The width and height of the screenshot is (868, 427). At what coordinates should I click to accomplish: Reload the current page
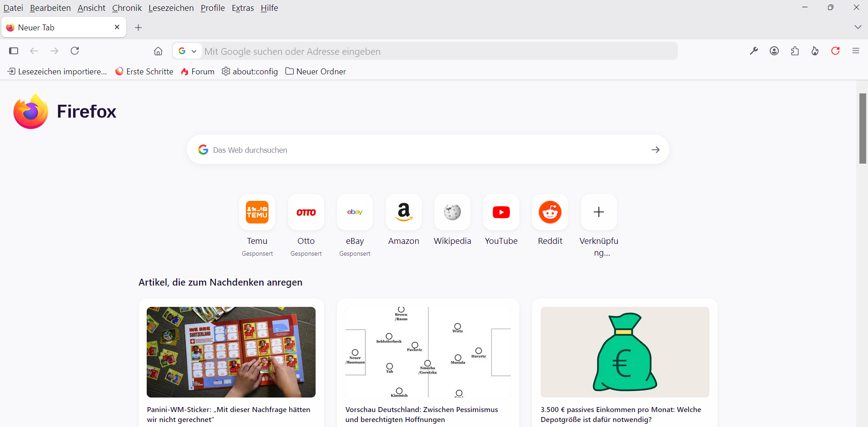[x=75, y=51]
